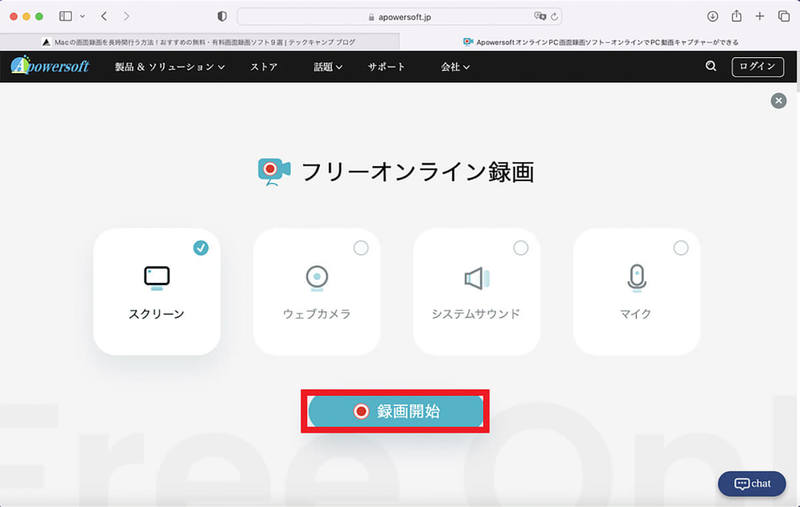Switch to the Apowersoftオンライン tab

click(600, 42)
